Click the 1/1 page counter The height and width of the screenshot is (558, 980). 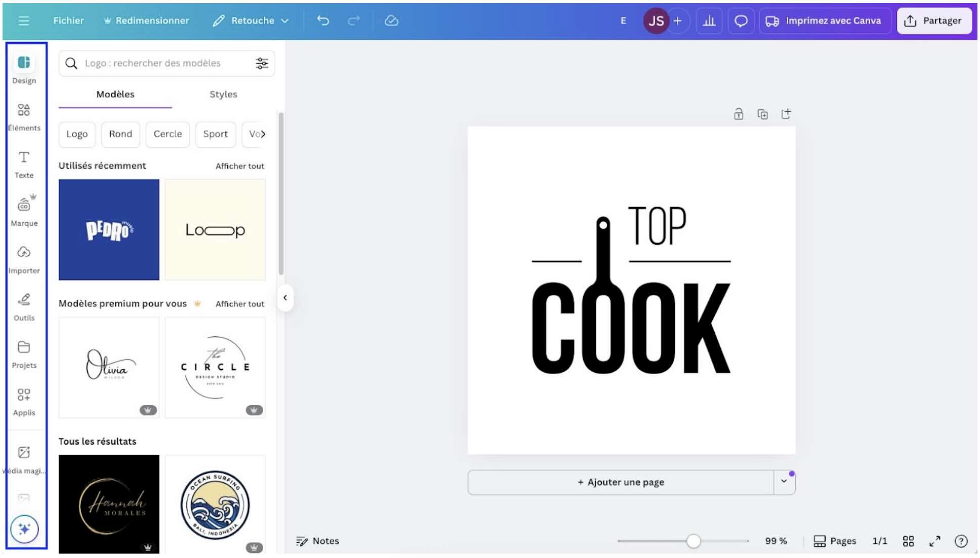click(x=880, y=541)
